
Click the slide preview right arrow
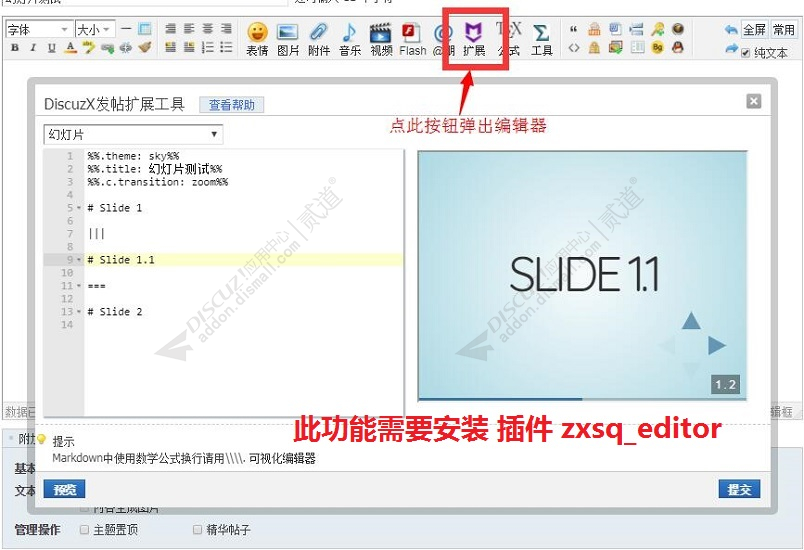click(717, 345)
